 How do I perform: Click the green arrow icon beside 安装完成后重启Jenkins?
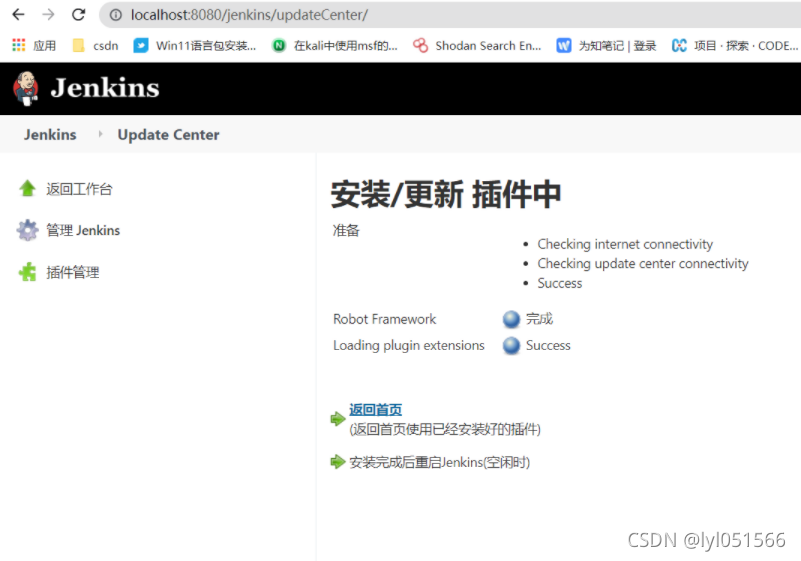click(x=338, y=462)
